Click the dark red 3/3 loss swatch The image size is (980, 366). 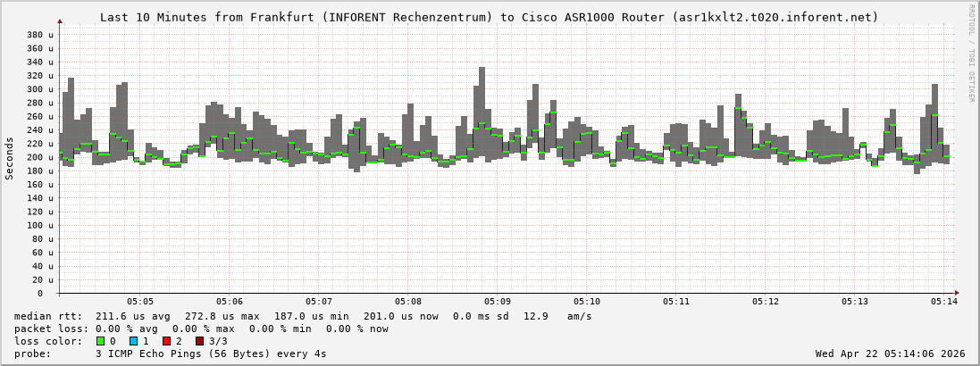pos(199,341)
